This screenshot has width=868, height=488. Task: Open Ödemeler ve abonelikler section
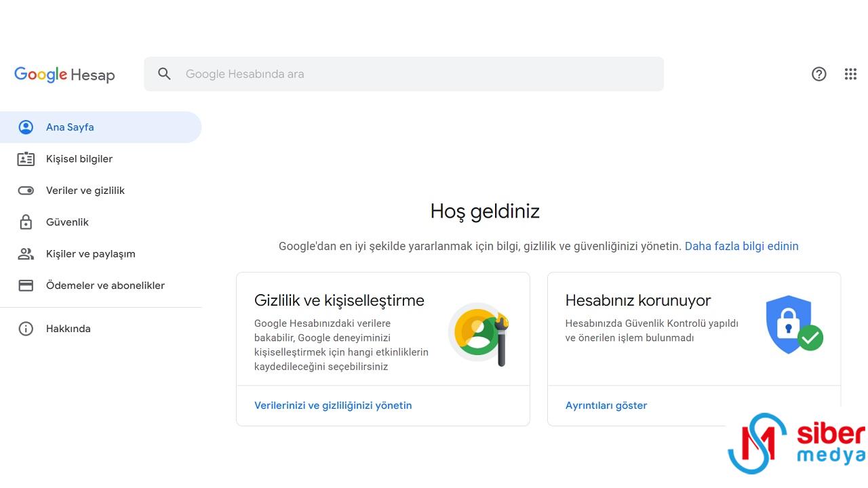(x=100, y=285)
